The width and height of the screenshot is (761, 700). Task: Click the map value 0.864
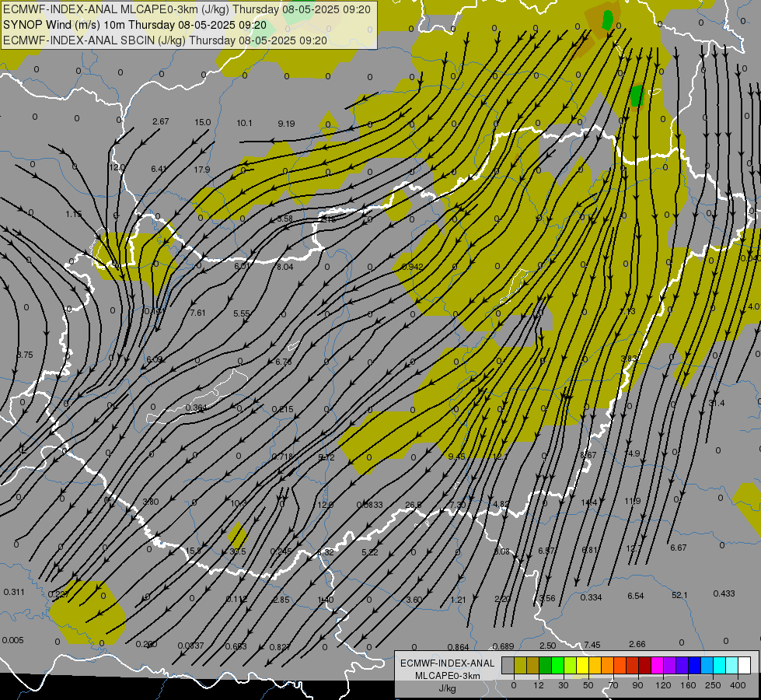tap(458, 647)
